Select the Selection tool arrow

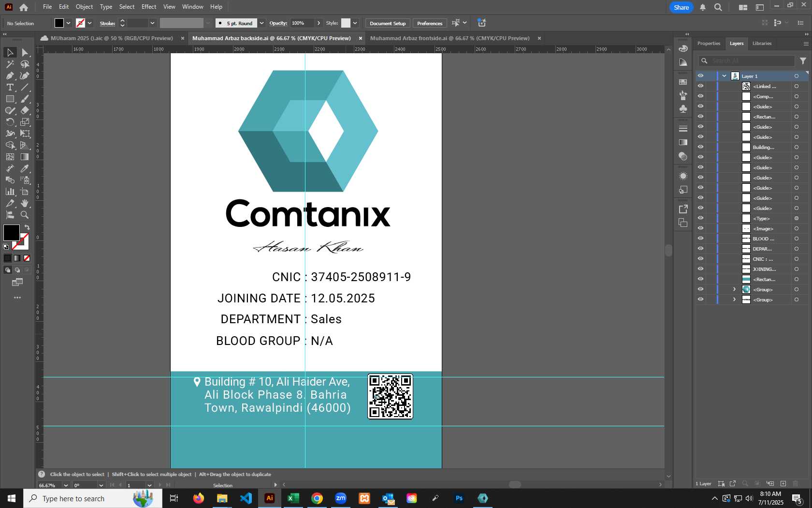point(10,52)
